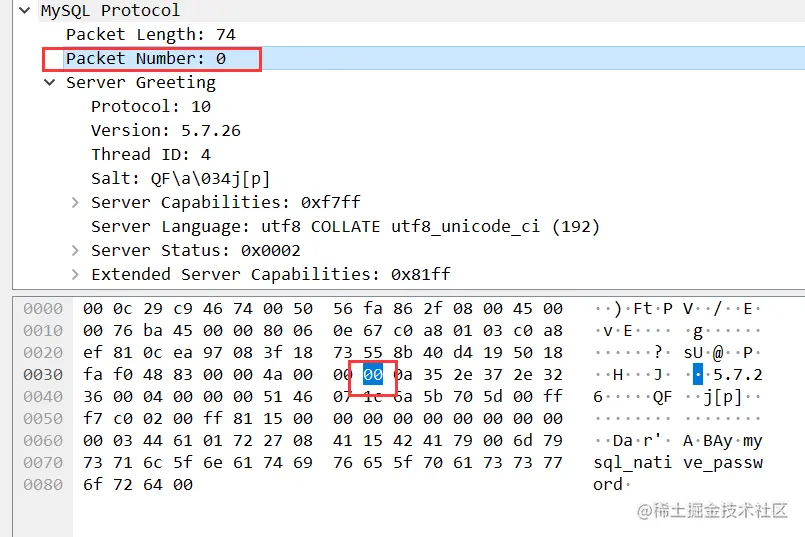Click the hex offset label 0000
This screenshot has height=537, width=805.
(43, 309)
